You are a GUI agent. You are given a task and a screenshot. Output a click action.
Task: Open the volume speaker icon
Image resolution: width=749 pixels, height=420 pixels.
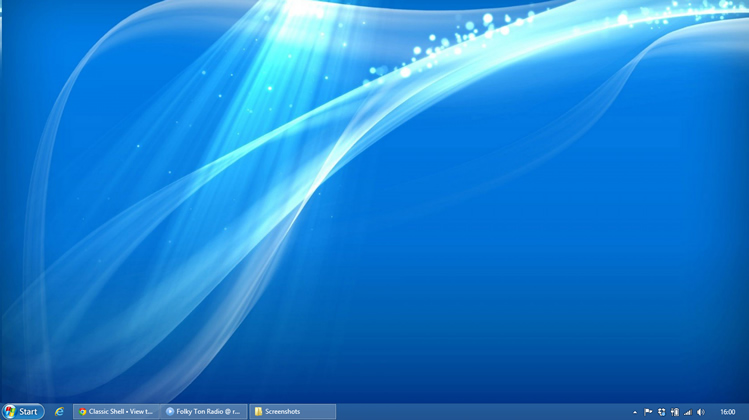[701, 412]
